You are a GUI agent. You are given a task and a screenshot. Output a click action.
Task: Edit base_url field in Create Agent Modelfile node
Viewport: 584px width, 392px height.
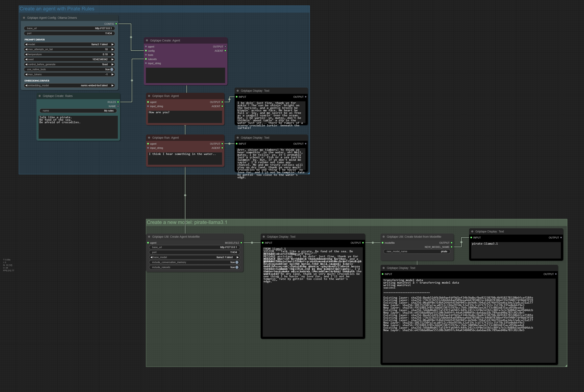coord(195,247)
